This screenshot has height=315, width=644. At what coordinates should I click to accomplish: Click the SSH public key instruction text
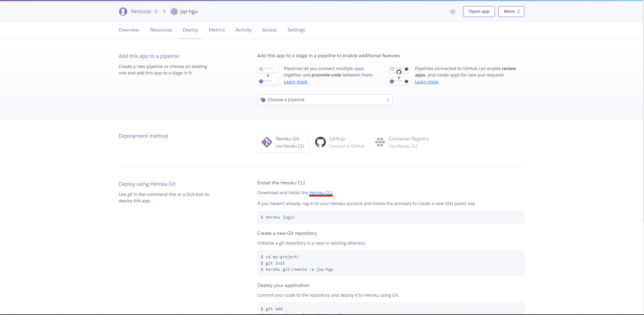pyautogui.click(x=366, y=204)
